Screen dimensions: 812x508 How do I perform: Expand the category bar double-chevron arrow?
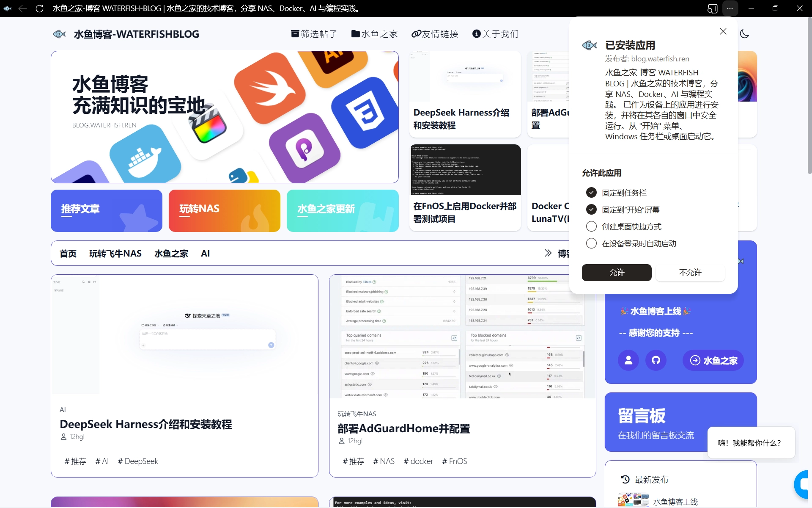tap(548, 253)
